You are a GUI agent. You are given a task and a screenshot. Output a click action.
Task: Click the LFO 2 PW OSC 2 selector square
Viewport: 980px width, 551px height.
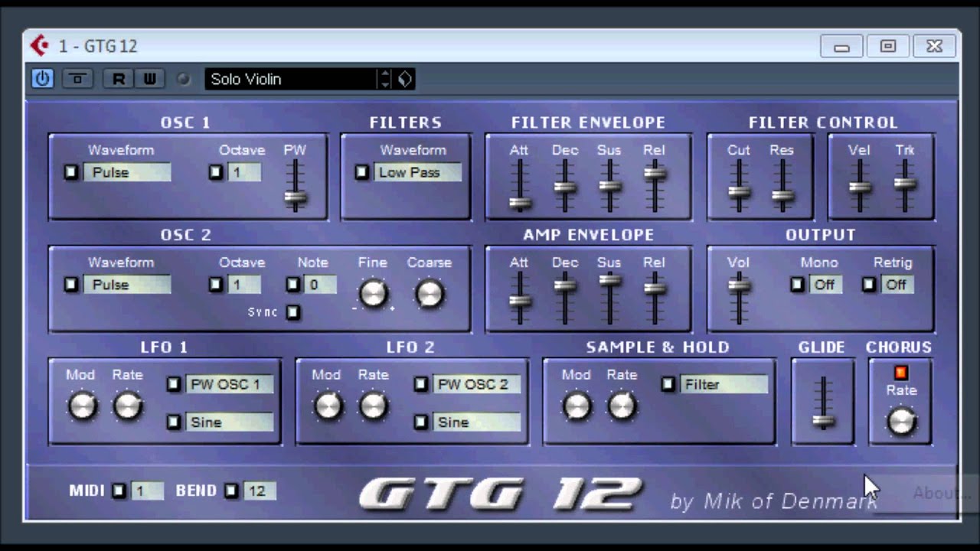(x=421, y=384)
